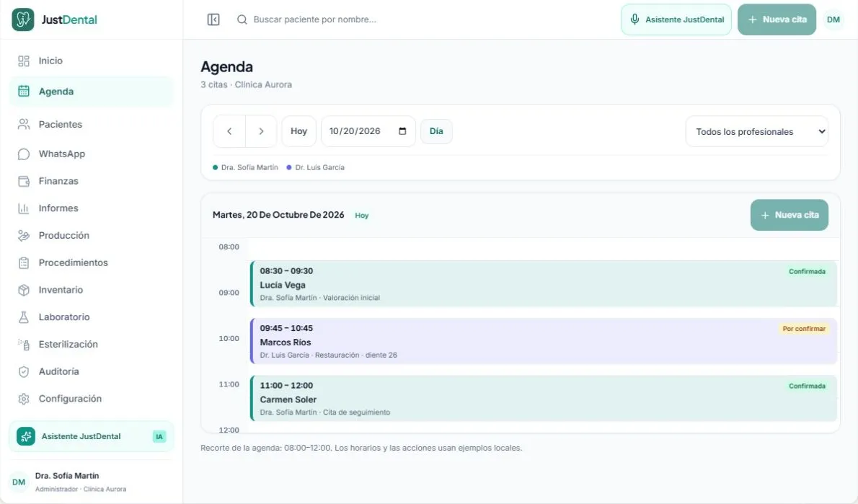
Task: Click the Por confirmar status badge
Action: [x=804, y=329]
